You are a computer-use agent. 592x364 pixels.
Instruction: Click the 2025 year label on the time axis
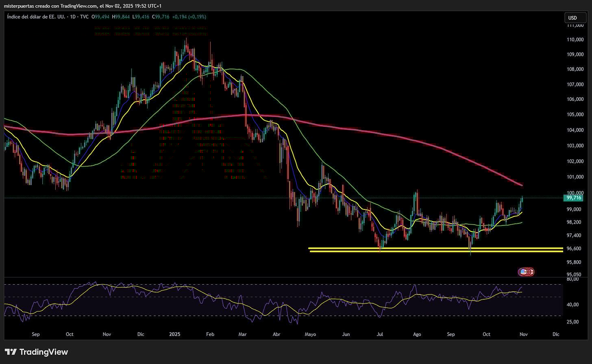click(174, 334)
